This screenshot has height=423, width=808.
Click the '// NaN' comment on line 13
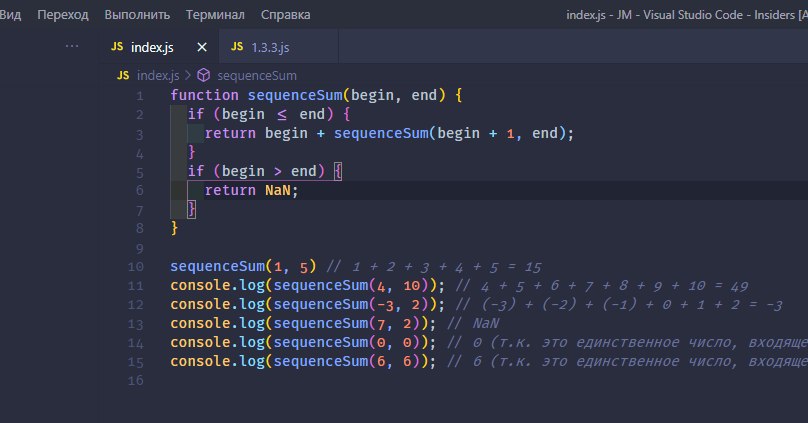pos(473,324)
